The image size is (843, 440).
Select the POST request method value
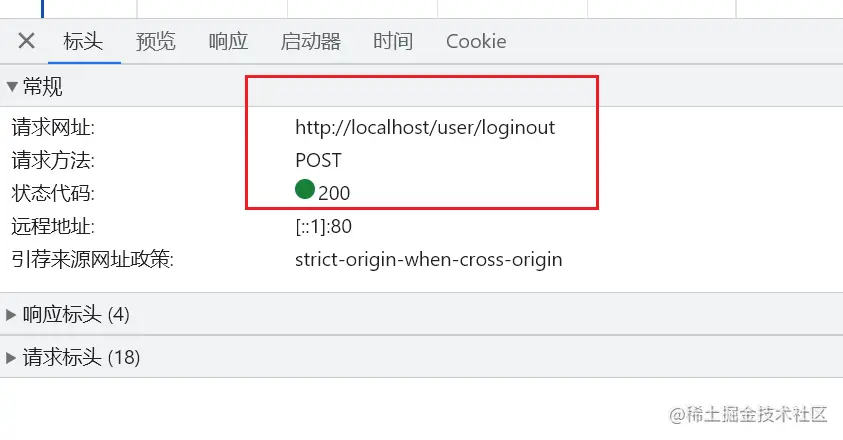[x=318, y=160]
